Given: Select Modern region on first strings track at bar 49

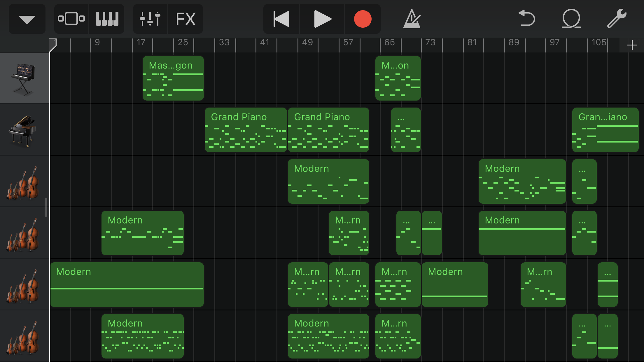Looking at the screenshot, I should coord(328,182).
